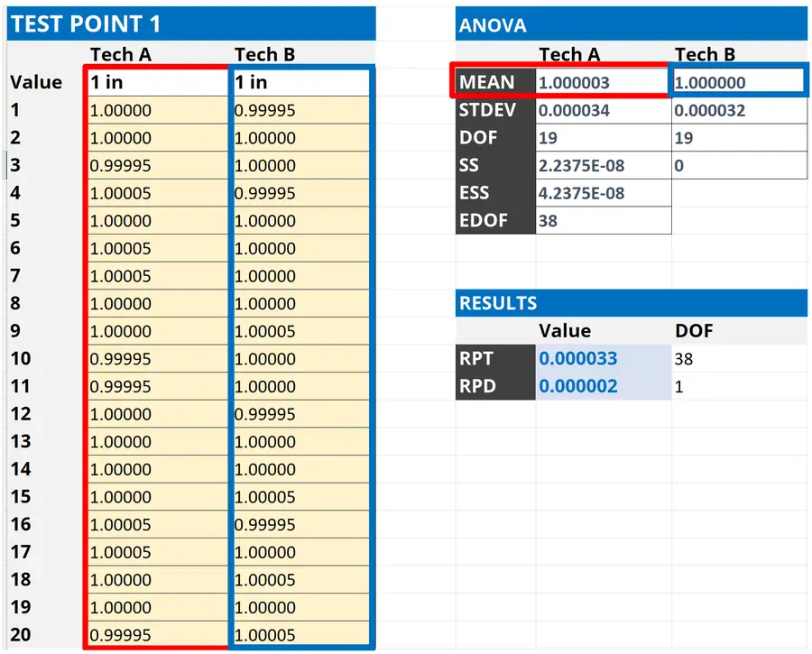Select Tech B cell in row 11
812x654 pixels.
[x=301, y=386]
